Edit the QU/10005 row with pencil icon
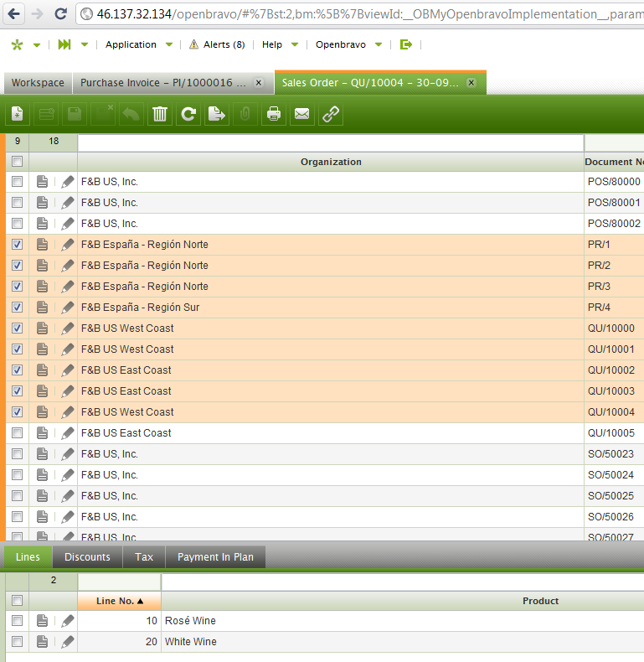The width and height of the screenshot is (644, 662). (68, 433)
